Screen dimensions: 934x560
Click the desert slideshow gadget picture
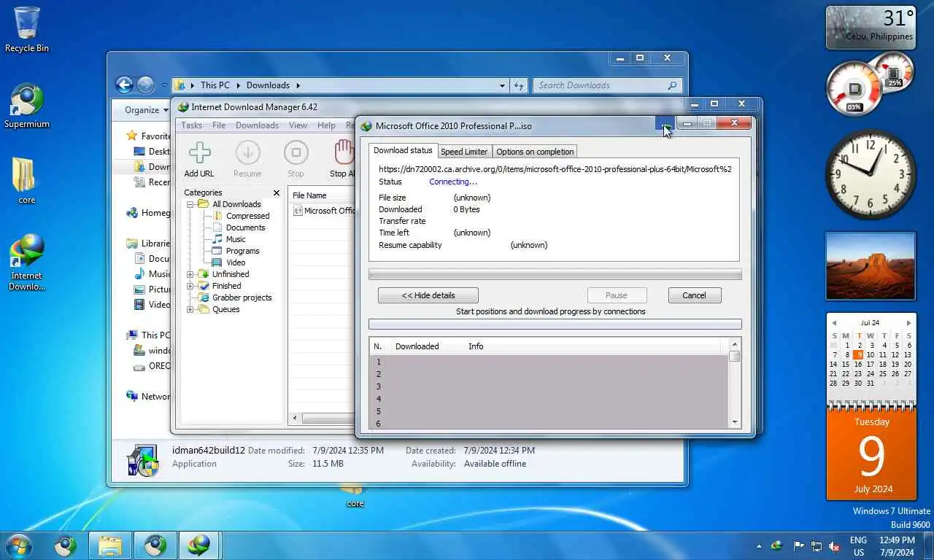871,266
